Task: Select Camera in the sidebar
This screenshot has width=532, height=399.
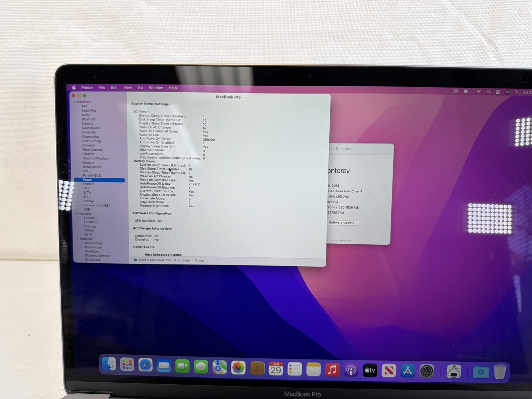Action: click(x=88, y=123)
